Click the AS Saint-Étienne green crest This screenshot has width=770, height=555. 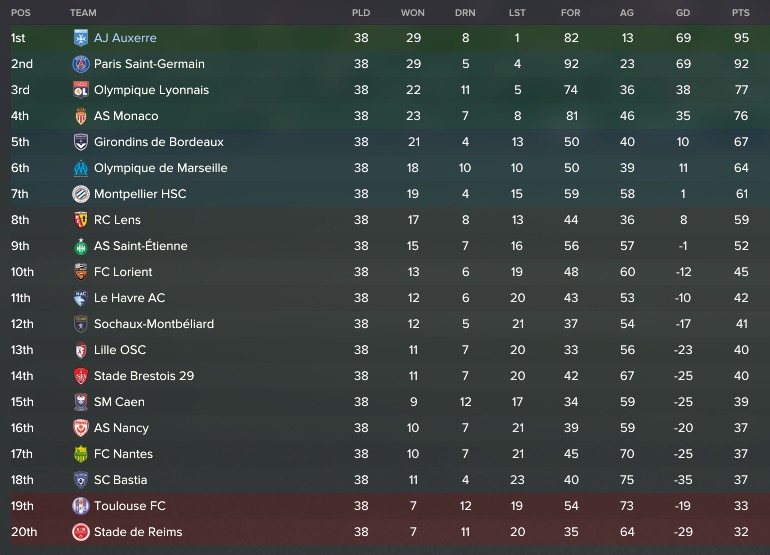click(81, 246)
